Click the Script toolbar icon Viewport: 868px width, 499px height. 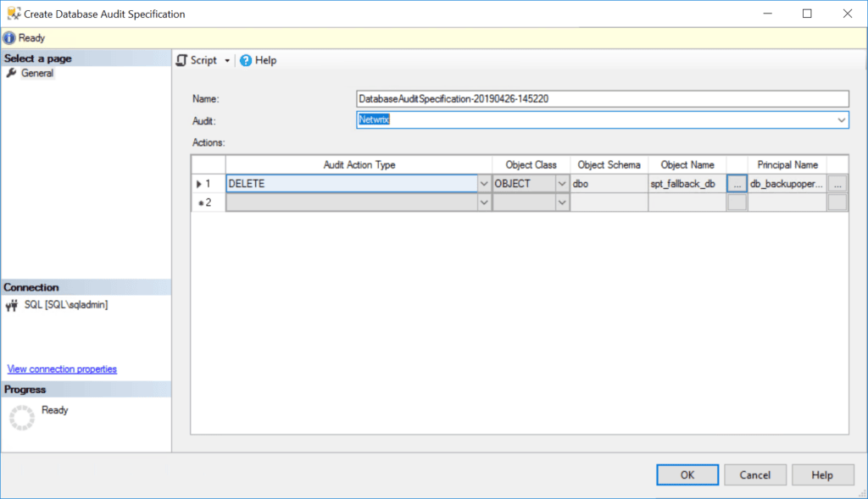coord(181,60)
